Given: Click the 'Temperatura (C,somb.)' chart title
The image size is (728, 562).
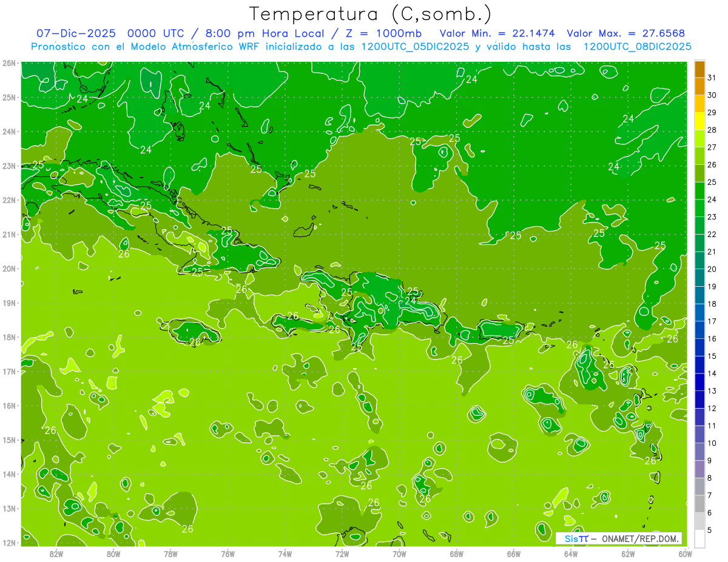Looking at the screenshot, I should [x=370, y=14].
